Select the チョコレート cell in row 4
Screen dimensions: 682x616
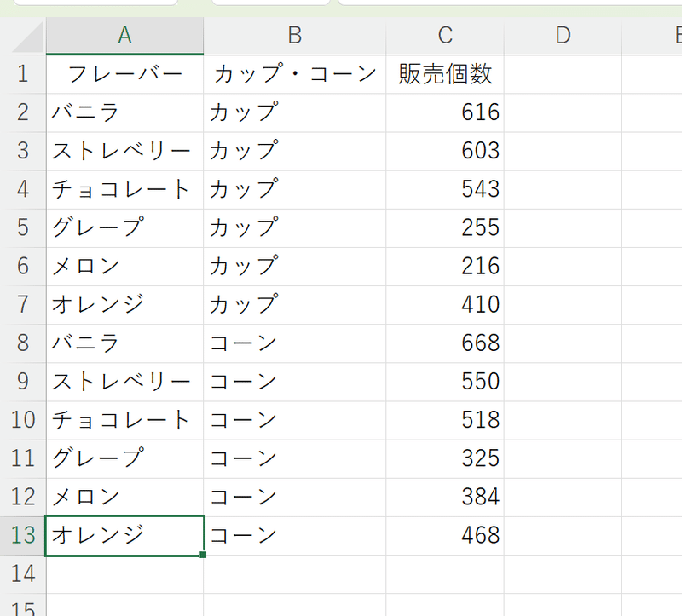click(124, 189)
